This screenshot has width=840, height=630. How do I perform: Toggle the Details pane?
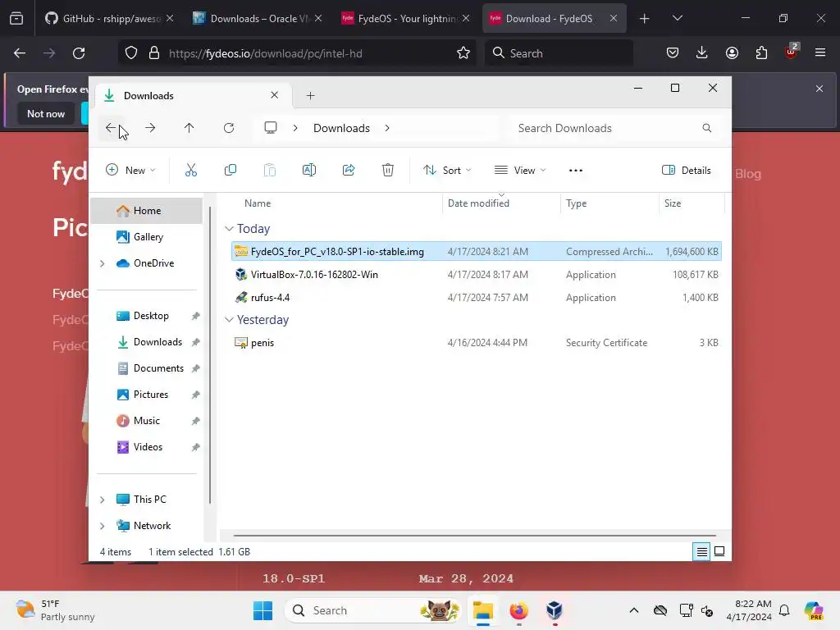tap(687, 171)
